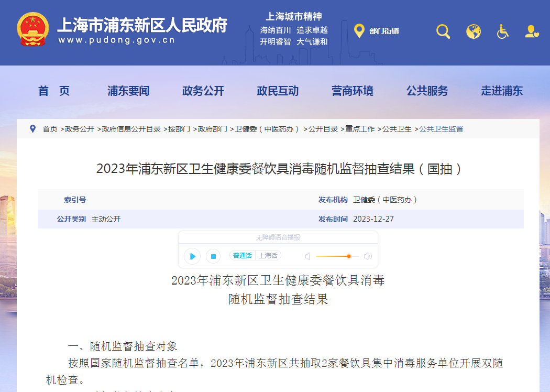Adjust the orange volume slider

(348, 256)
